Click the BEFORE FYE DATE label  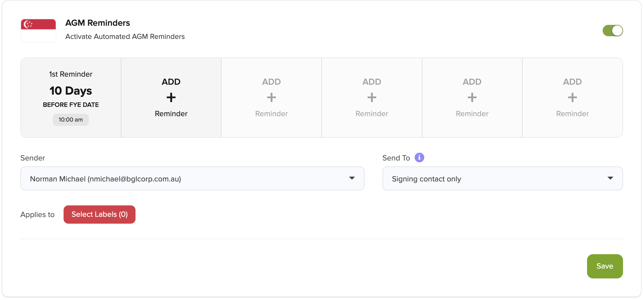71,105
